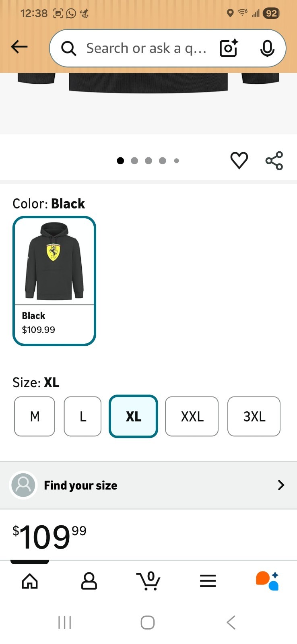This screenshot has width=297, height=644.
Task: Select the Black color swatch
Action: 54,281
